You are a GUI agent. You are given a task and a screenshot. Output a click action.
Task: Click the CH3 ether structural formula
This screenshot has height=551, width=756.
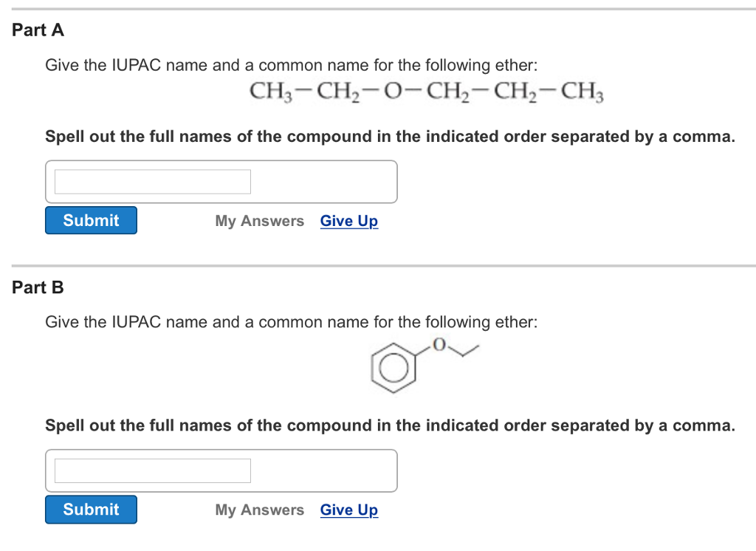pos(427,91)
